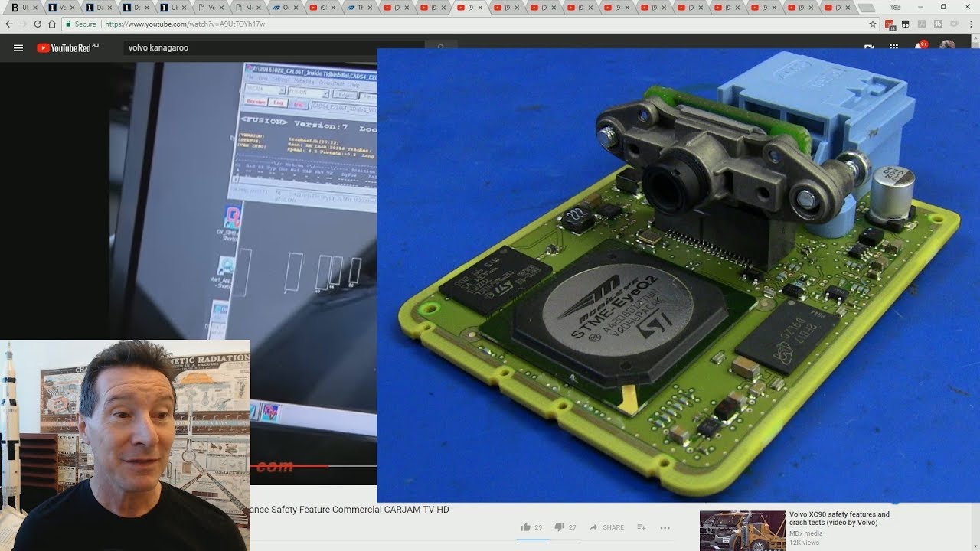Click the browser forward arrow

point(23,24)
